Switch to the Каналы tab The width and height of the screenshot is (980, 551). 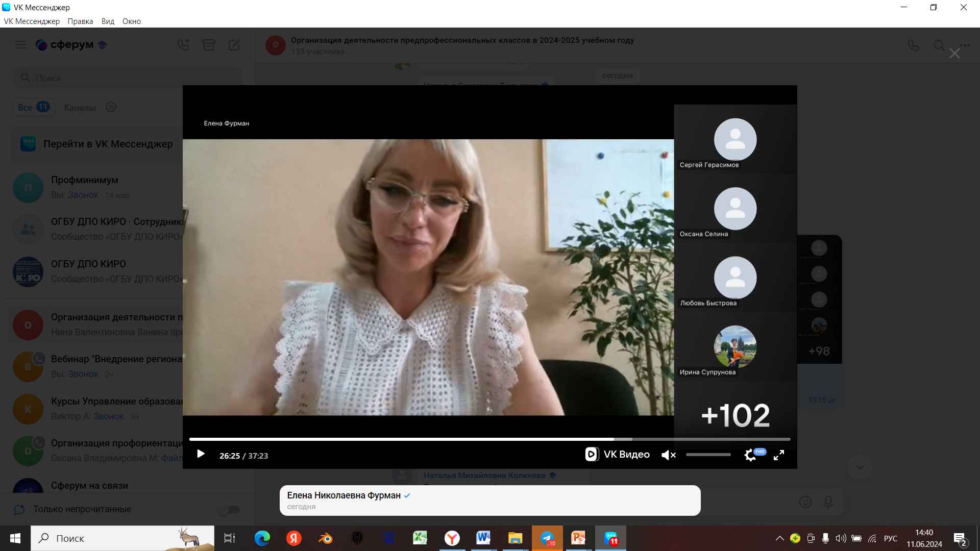pyautogui.click(x=80, y=108)
